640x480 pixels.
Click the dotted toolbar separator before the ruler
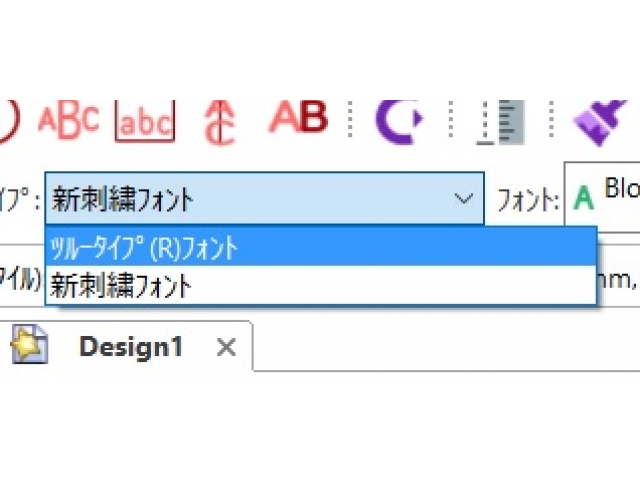coord(454,121)
